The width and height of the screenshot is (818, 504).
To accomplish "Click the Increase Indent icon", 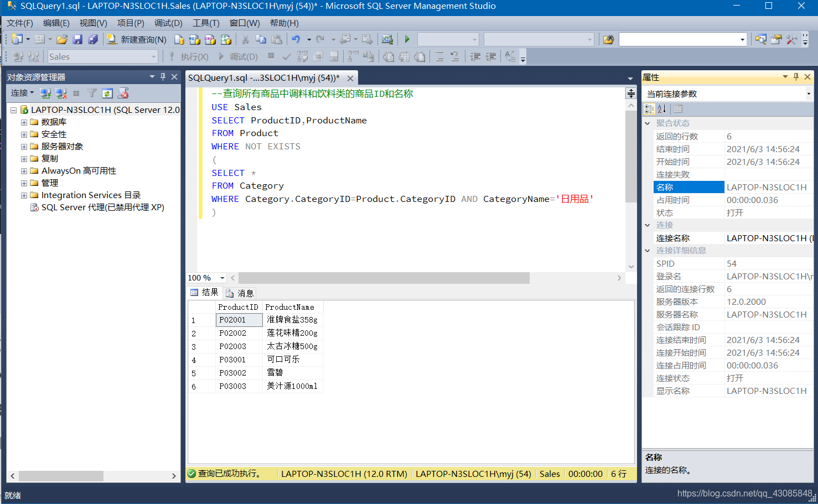I will click(491, 56).
